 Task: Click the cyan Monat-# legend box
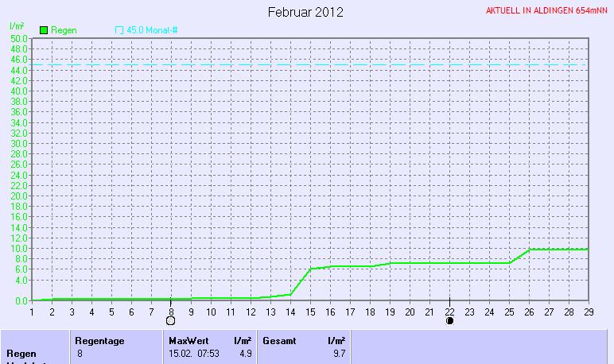[119, 30]
